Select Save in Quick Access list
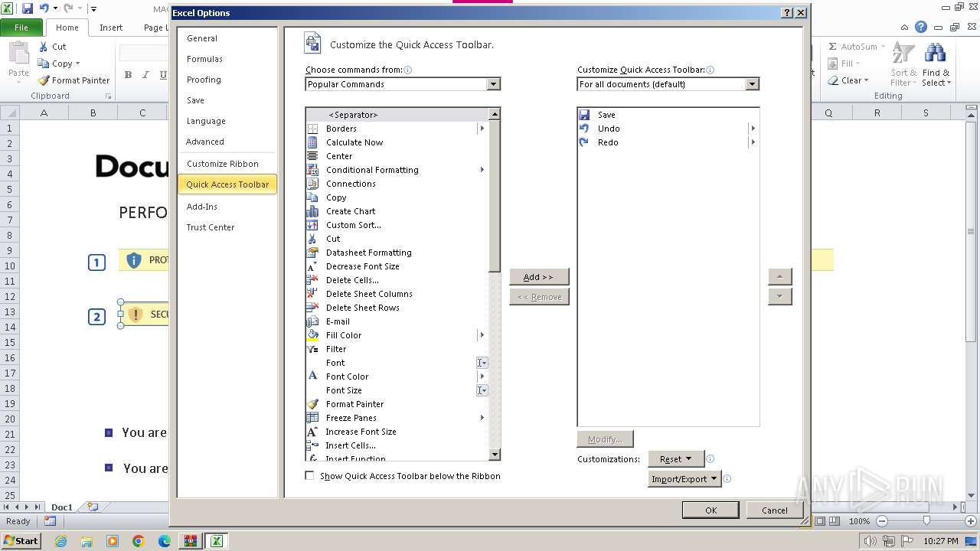This screenshot has height=551, width=980. click(x=668, y=115)
